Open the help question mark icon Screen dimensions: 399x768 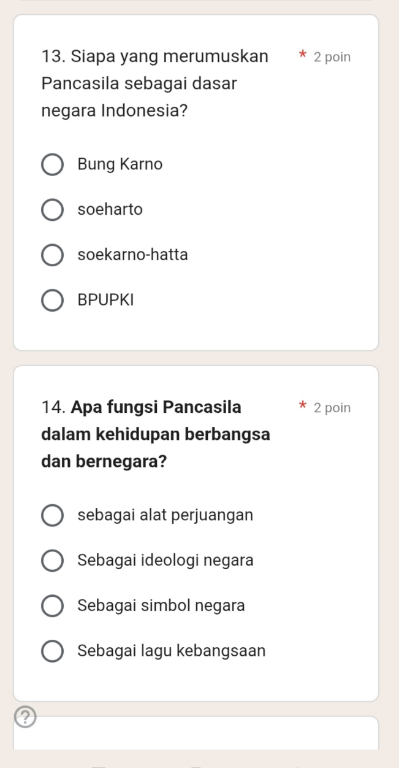tap(25, 717)
